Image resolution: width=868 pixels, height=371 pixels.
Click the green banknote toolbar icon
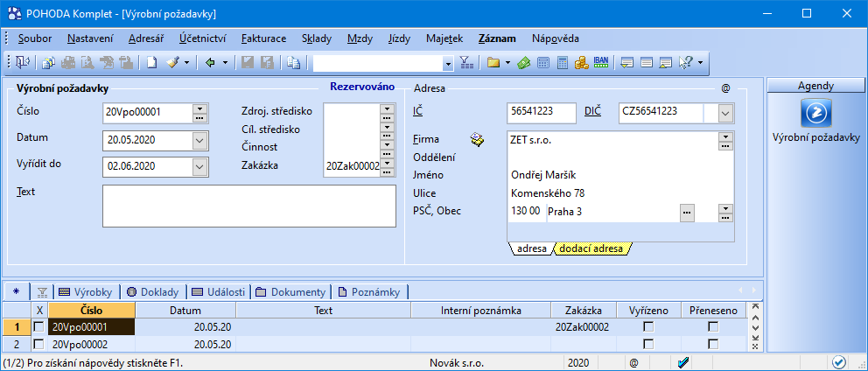pos(524,62)
